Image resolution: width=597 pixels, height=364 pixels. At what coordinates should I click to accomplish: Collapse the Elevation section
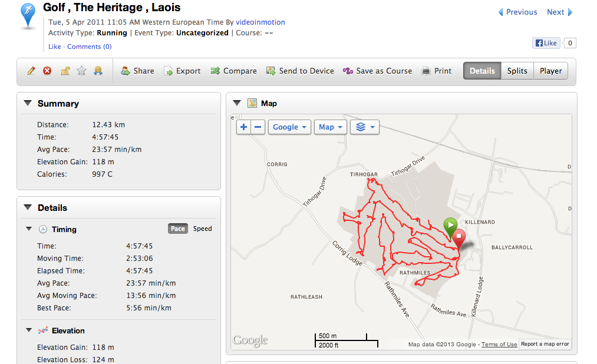29,330
